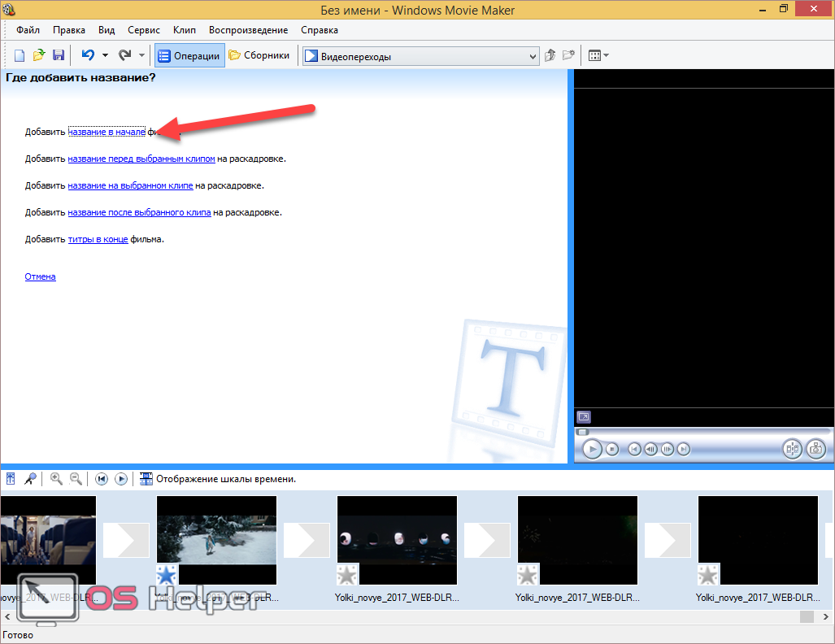The width and height of the screenshot is (835, 644).
Task: Click the narrate timeline microphone icon
Action: point(30,479)
